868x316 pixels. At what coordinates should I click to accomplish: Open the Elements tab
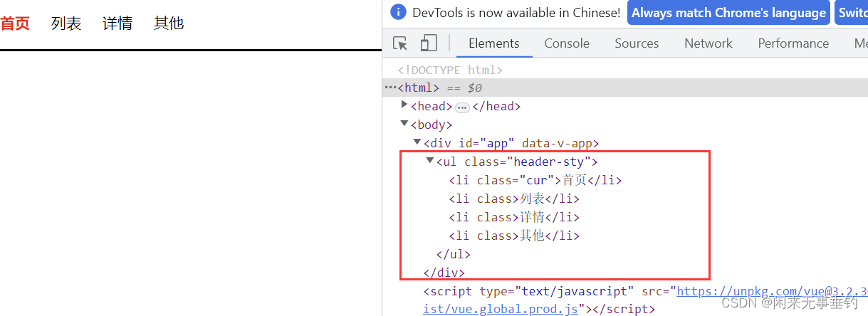(x=493, y=43)
